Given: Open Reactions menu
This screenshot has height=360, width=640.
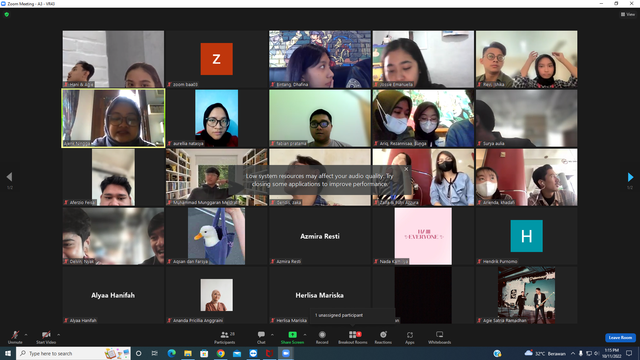Looking at the screenshot, I should (383, 337).
